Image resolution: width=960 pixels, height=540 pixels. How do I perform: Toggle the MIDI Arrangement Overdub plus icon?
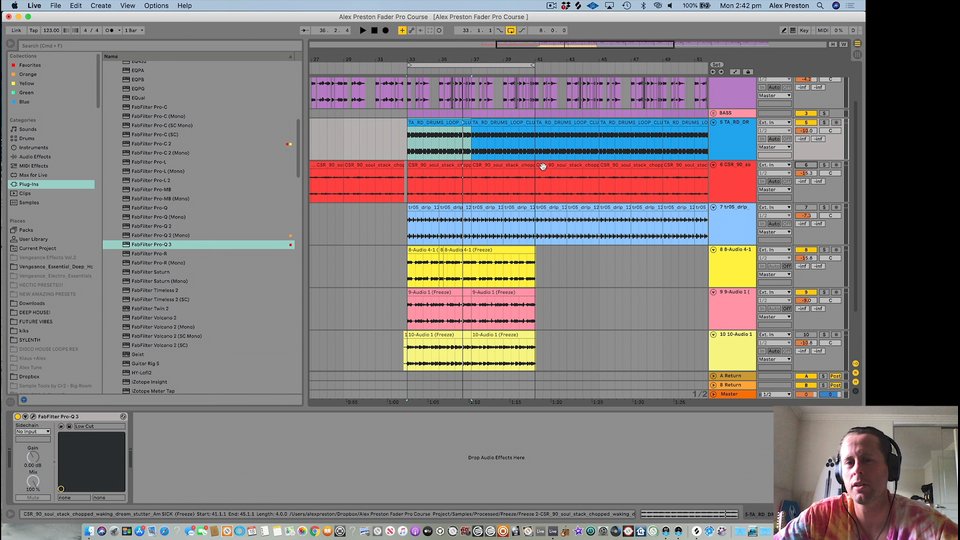pyautogui.click(x=402, y=30)
